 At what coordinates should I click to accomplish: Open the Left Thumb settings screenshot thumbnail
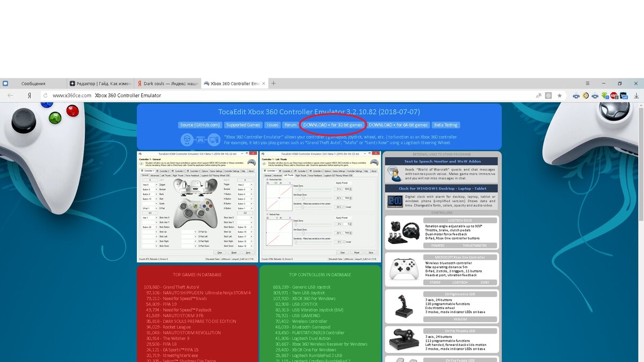tap(320, 206)
